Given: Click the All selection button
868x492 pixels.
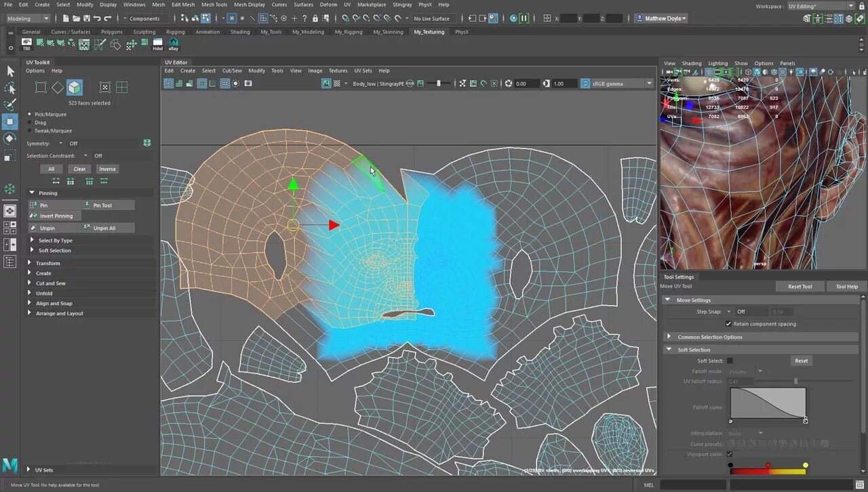Looking at the screenshot, I should [x=51, y=169].
